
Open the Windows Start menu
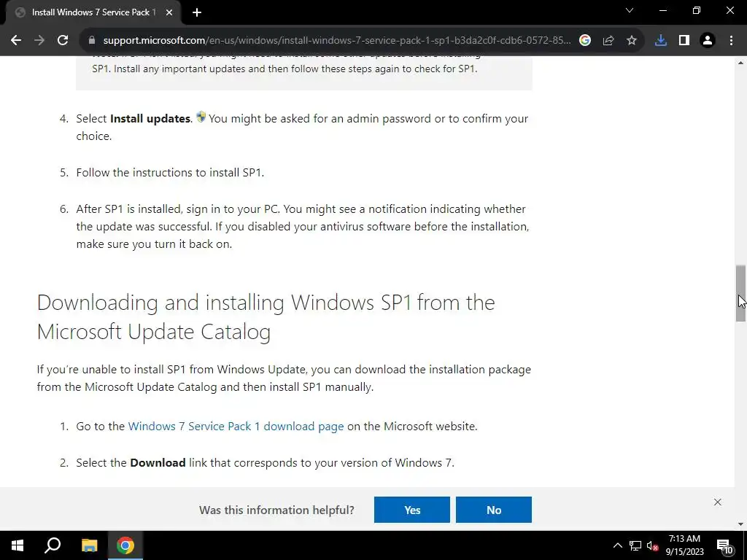(18, 545)
